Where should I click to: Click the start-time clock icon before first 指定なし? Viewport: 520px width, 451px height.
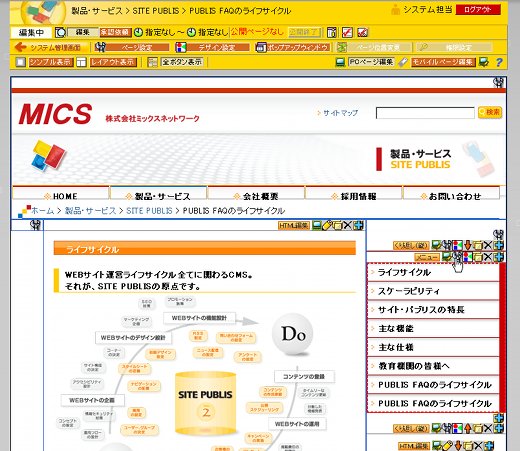tap(138, 32)
